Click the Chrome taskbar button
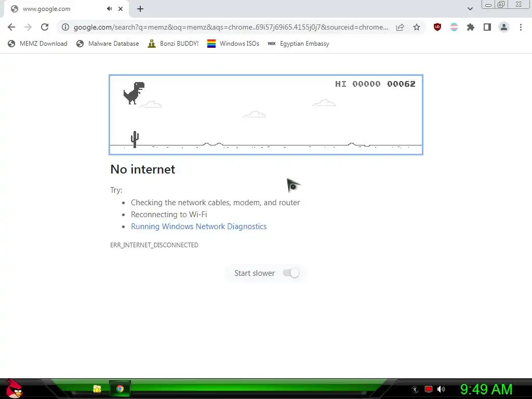Viewport: 532px width, 399px height. click(x=120, y=389)
